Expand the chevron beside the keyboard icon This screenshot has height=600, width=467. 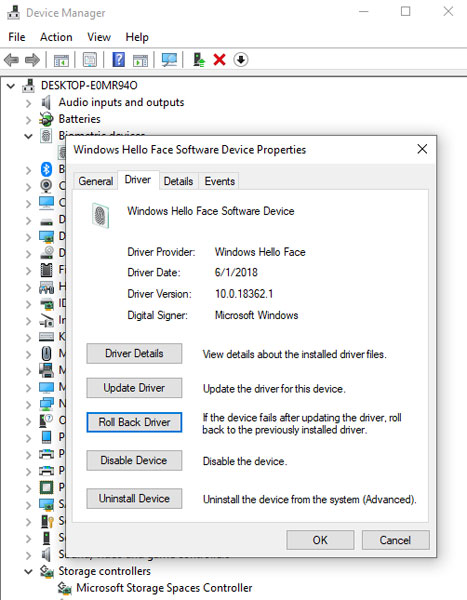pos(28,338)
